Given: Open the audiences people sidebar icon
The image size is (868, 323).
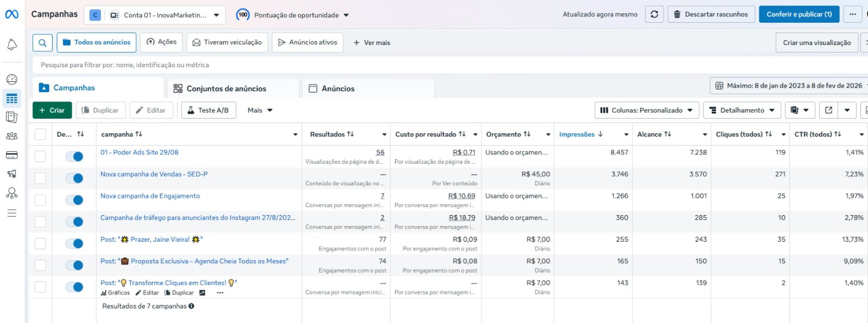Looking at the screenshot, I should click(12, 136).
